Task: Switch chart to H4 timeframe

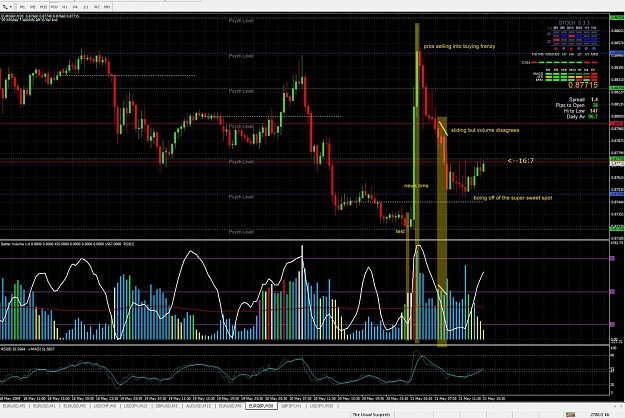Action: [75, 7]
